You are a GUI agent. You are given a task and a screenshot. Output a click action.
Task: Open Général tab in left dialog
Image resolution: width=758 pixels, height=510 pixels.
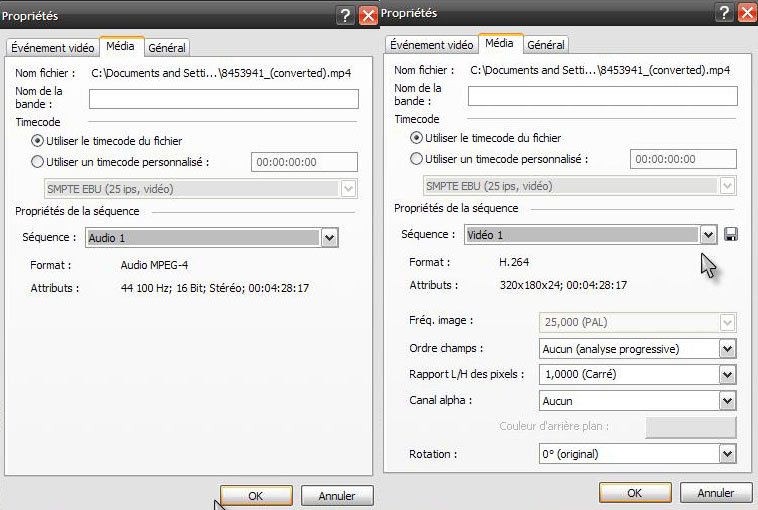coord(167,48)
